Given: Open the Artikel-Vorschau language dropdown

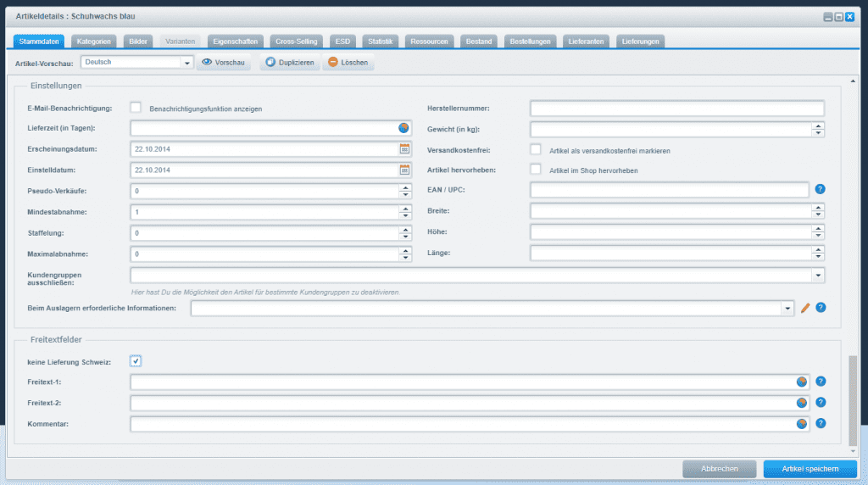Looking at the screenshot, I should pyautogui.click(x=187, y=63).
